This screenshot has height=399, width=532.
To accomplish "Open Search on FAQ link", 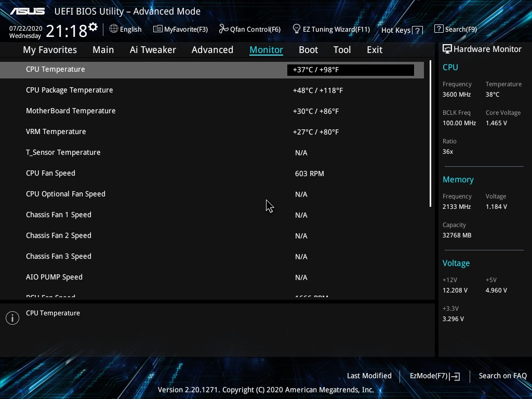I will tap(502, 376).
